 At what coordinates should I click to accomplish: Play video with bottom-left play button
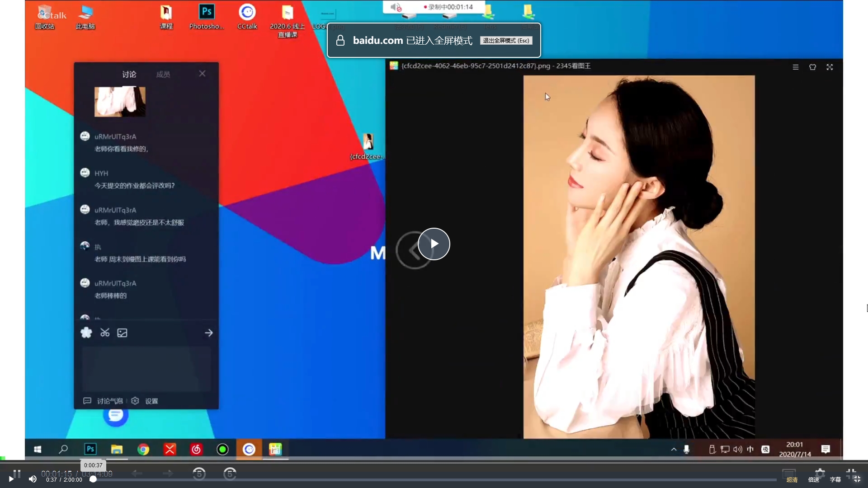pos(11,479)
